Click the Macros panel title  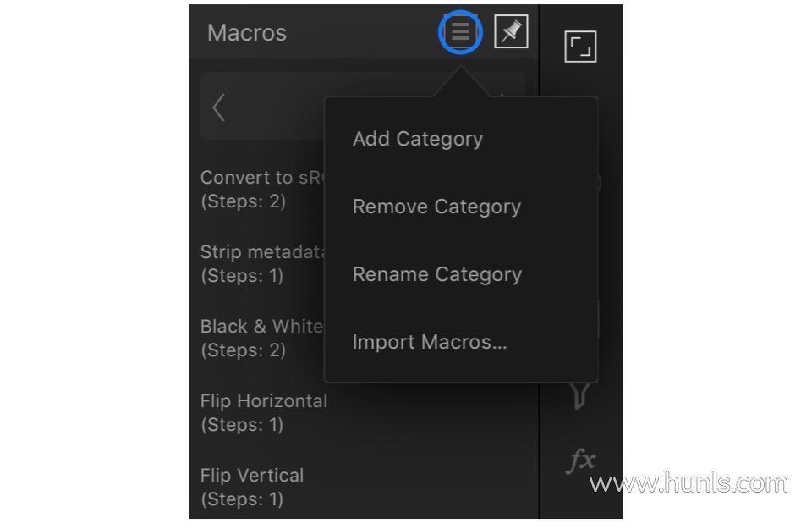point(247,33)
